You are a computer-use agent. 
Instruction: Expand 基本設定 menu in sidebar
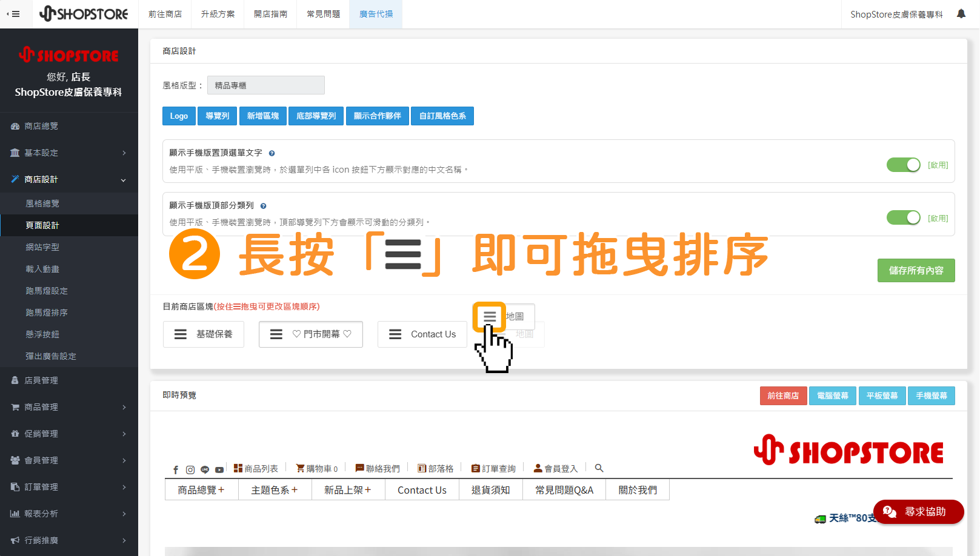pyautogui.click(x=69, y=153)
